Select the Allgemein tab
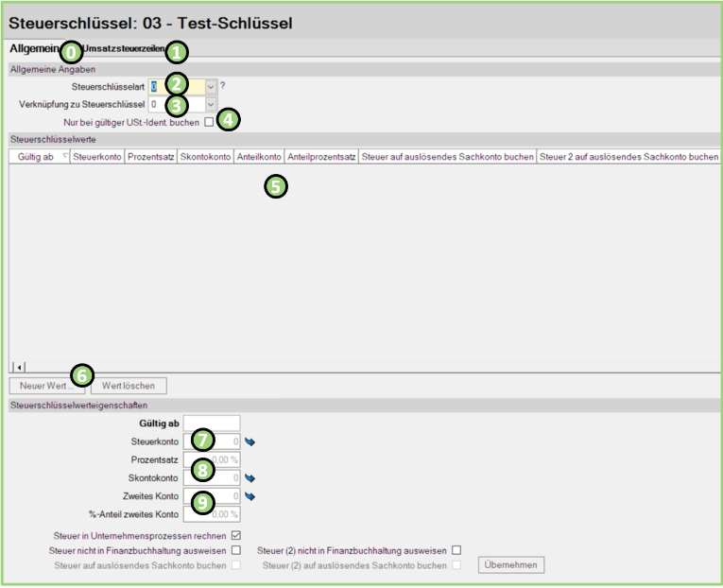Image resolution: width=723 pixels, height=588 pixels. pos(34,48)
